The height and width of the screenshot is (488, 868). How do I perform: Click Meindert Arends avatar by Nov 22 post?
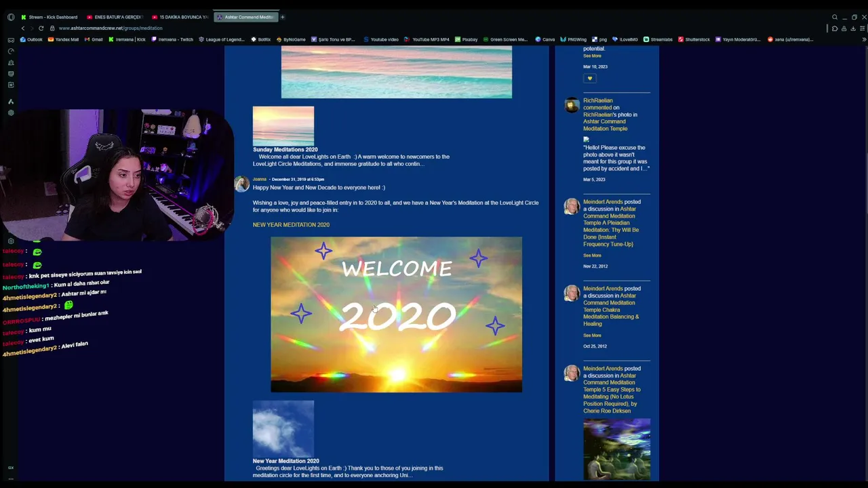[x=572, y=207]
